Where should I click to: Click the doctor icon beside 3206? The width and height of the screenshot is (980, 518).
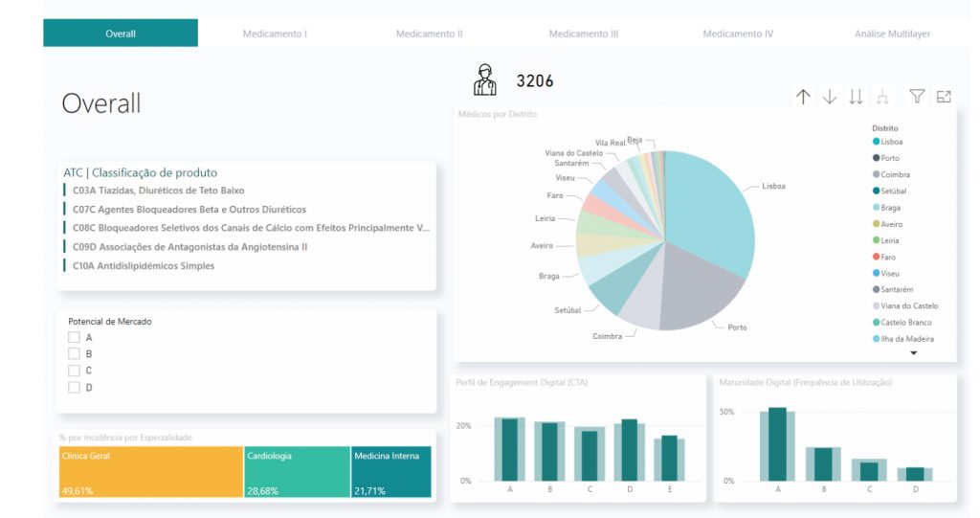click(485, 80)
